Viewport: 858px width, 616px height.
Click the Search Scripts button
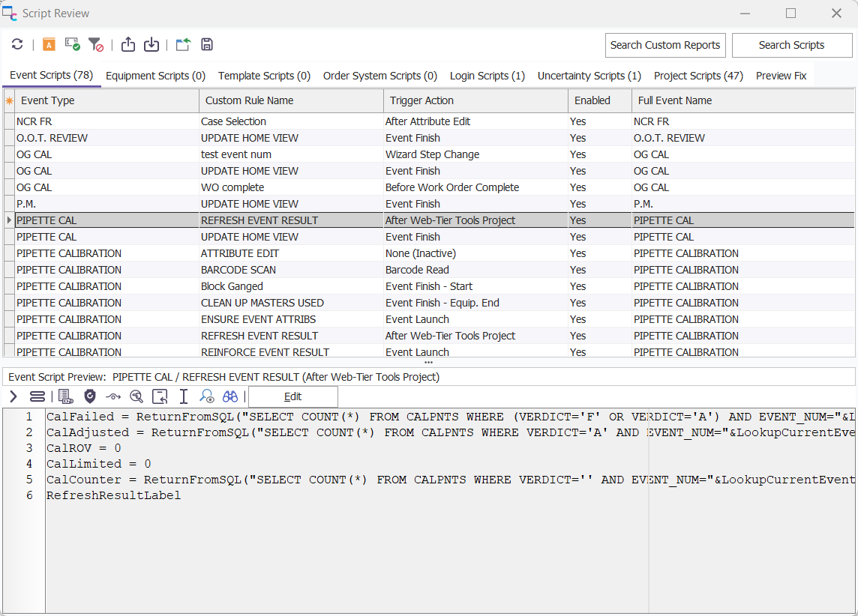point(791,45)
